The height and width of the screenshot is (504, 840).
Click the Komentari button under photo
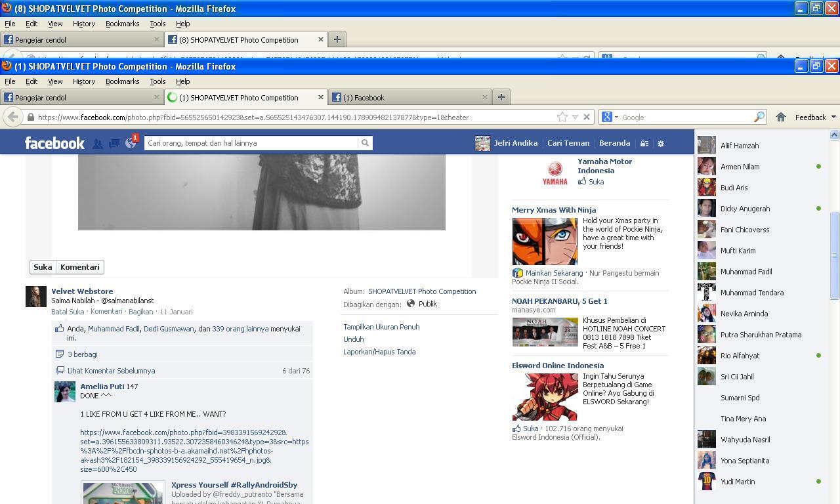point(80,267)
